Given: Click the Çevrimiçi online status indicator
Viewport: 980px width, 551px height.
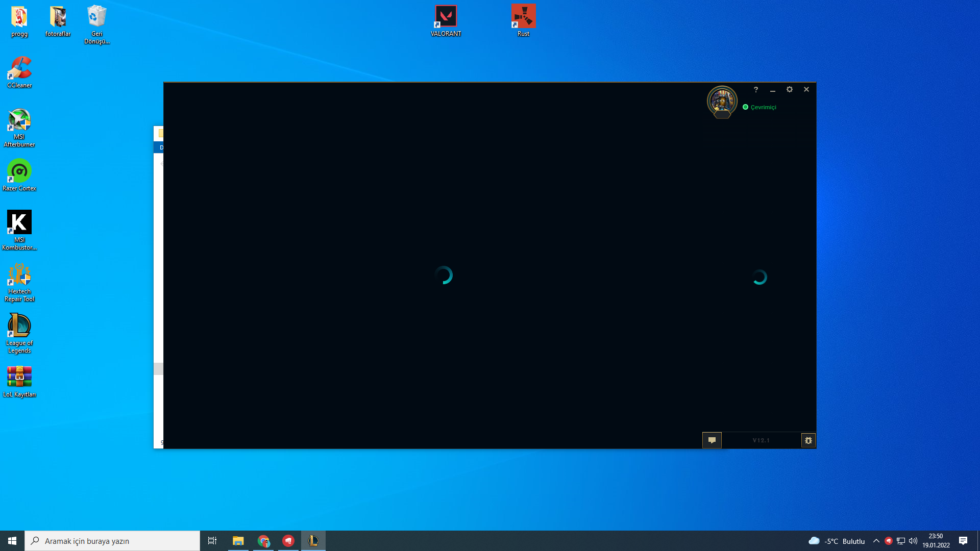Looking at the screenshot, I should point(759,107).
